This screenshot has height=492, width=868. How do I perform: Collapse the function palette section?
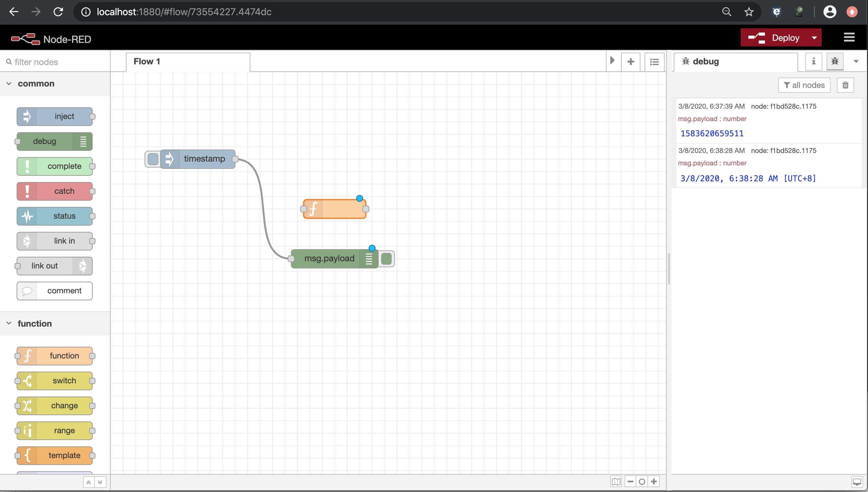(x=9, y=323)
